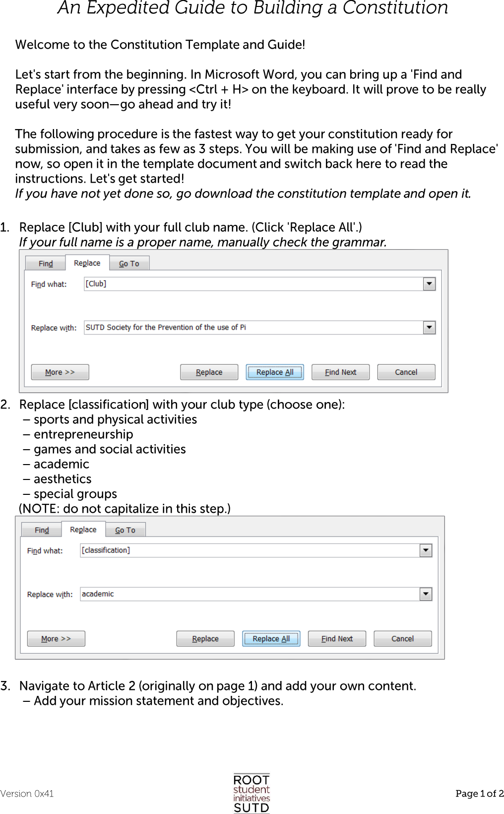Expand More >> options in the [classification] dialog
504x814 pixels.
56,639
